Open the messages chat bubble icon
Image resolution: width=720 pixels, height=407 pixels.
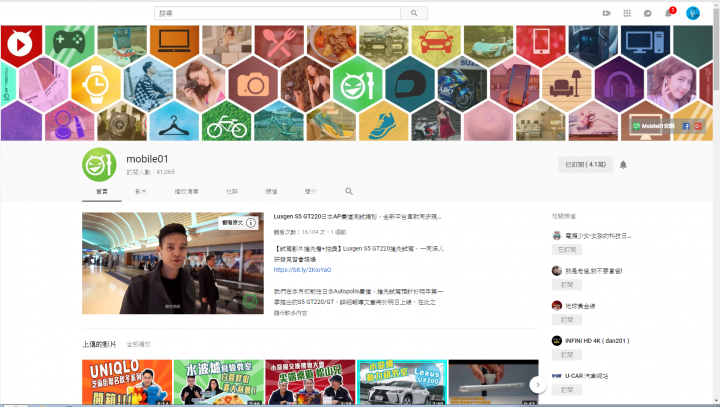(647, 13)
